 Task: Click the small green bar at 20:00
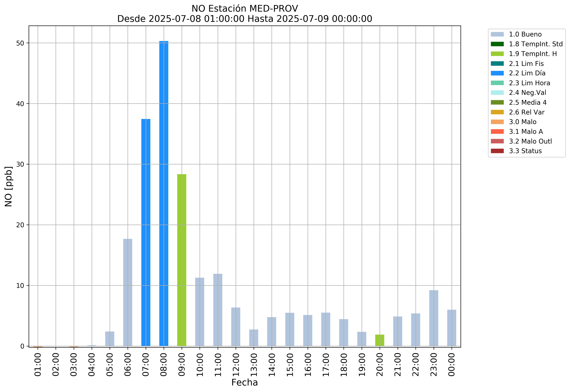pyautogui.click(x=379, y=340)
